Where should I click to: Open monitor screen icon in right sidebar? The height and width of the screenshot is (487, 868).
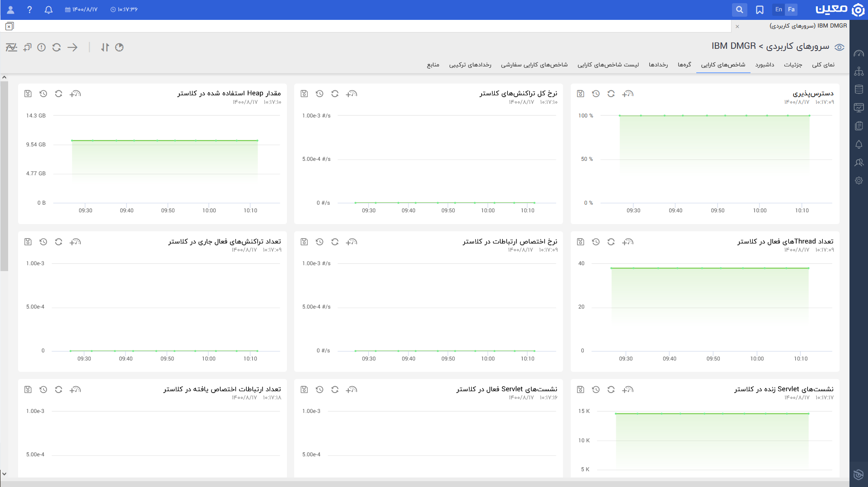(859, 108)
